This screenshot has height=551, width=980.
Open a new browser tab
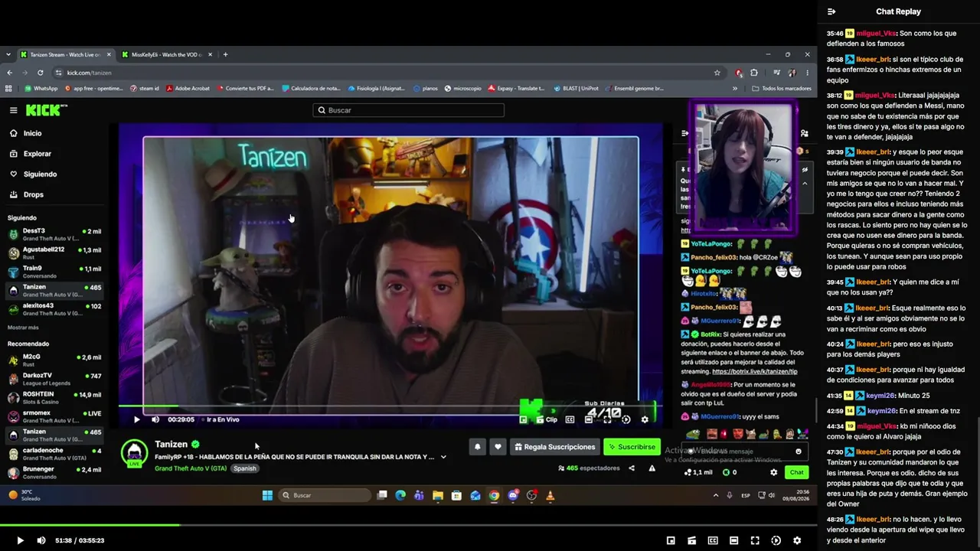pyautogui.click(x=225, y=54)
